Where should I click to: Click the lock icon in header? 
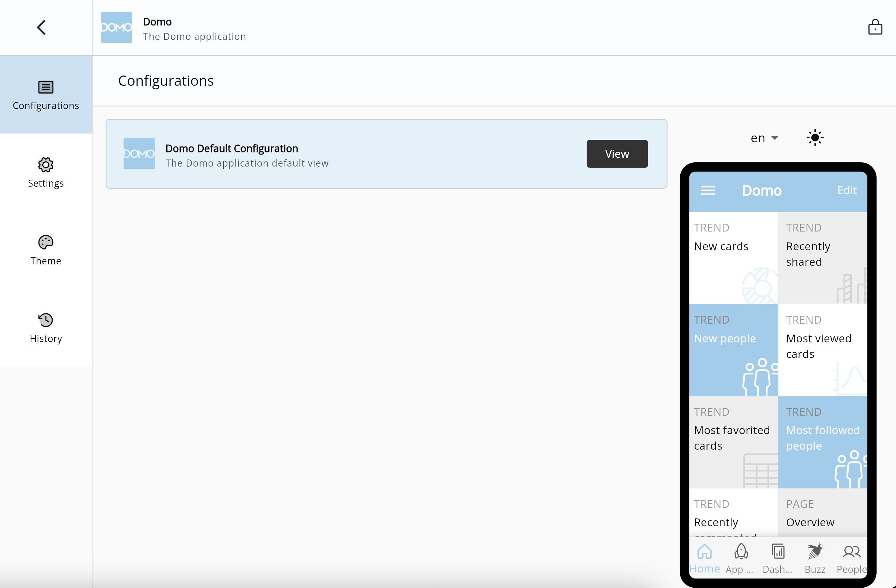pyautogui.click(x=875, y=28)
